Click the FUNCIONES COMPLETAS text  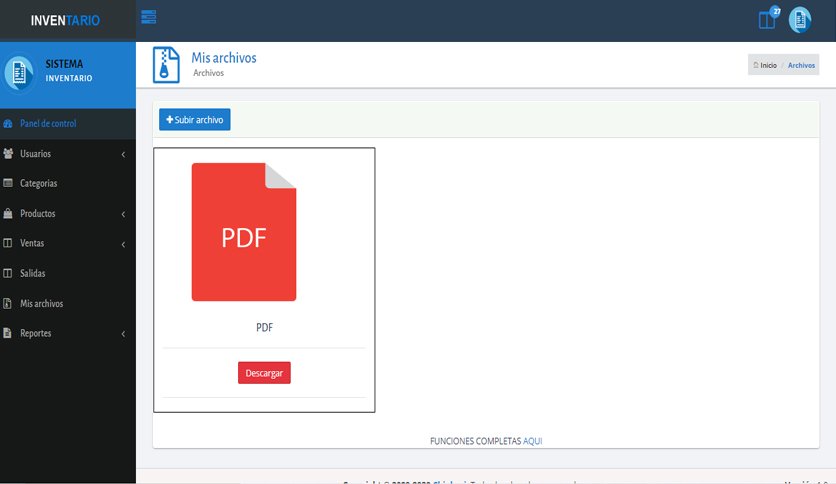pyautogui.click(x=476, y=441)
